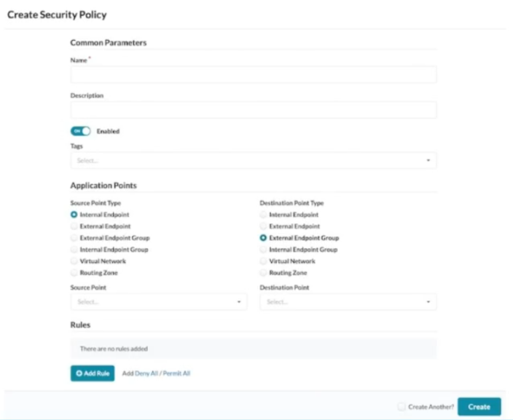Expand the Source Point dropdown

pos(159,301)
